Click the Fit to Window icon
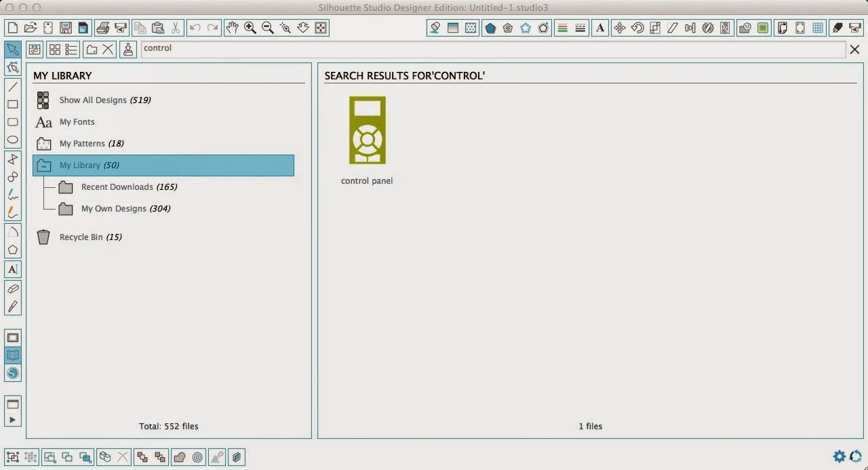The width and height of the screenshot is (868, 470). 321,28
